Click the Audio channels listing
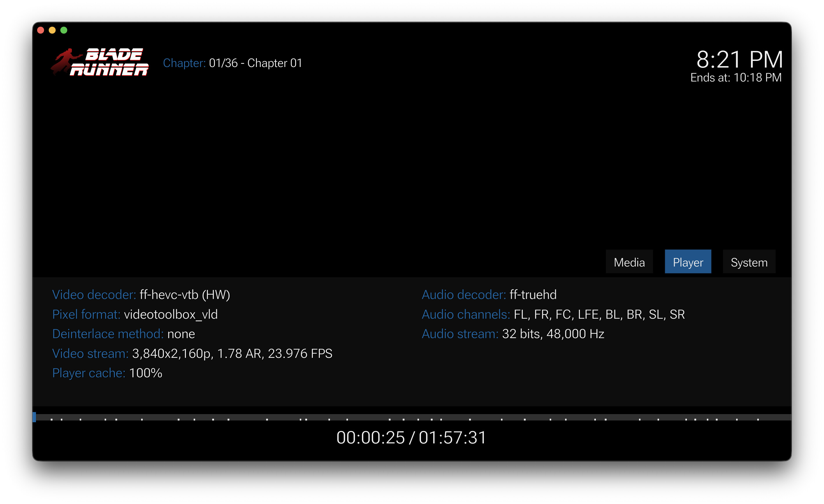This screenshot has width=824, height=504. click(553, 314)
